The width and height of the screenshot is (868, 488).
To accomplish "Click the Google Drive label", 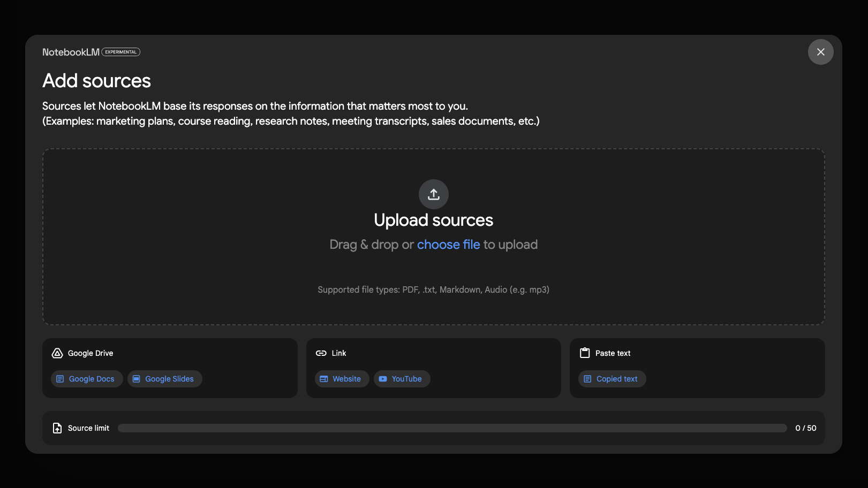I will coord(90,353).
